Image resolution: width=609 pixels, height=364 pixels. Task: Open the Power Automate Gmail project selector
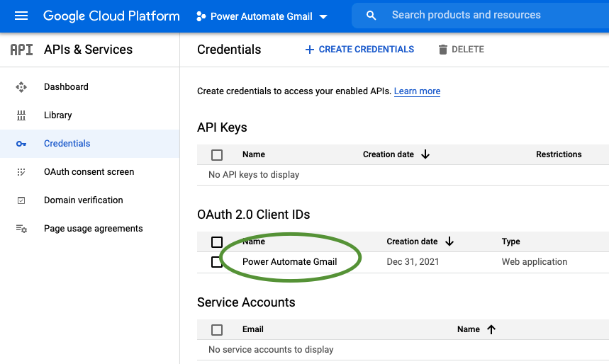(262, 16)
